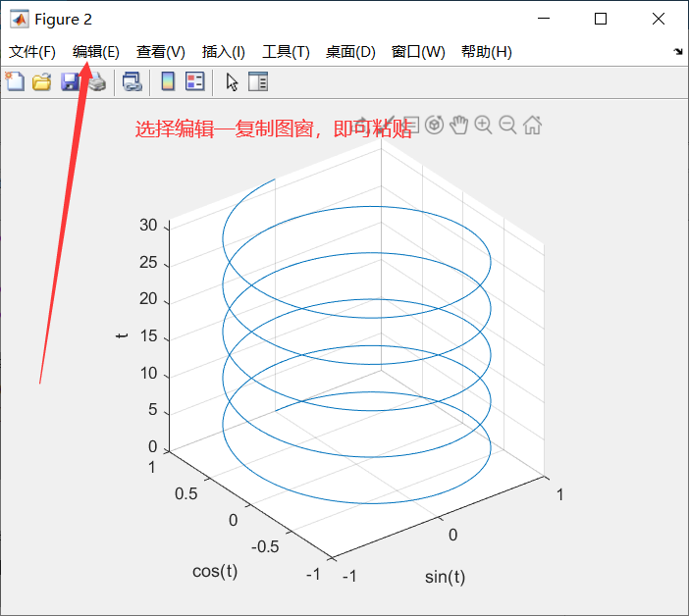Restore the view with the home icon
Screen dimensions: 689x616
tap(533, 126)
